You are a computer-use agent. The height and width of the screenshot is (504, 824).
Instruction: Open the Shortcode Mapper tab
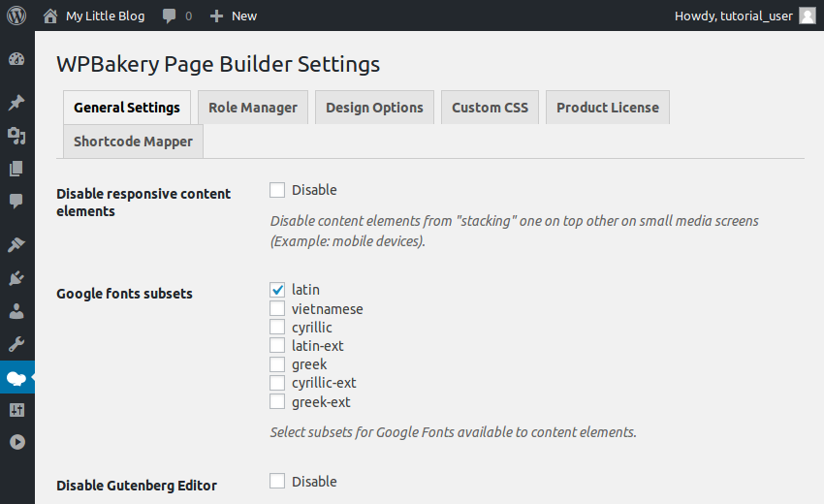coord(133,142)
